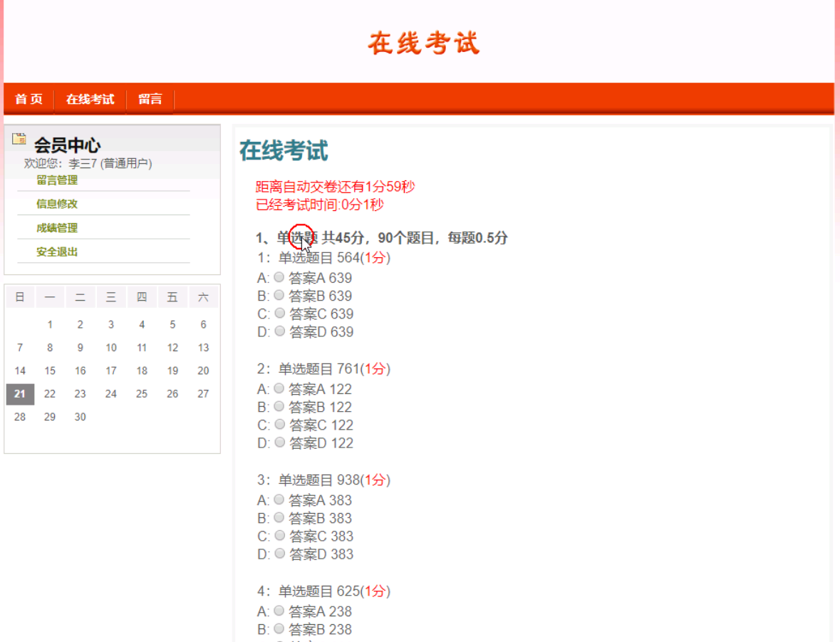Select answer A 383 for question 3
The image size is (840, 642).
pos(279,499)
